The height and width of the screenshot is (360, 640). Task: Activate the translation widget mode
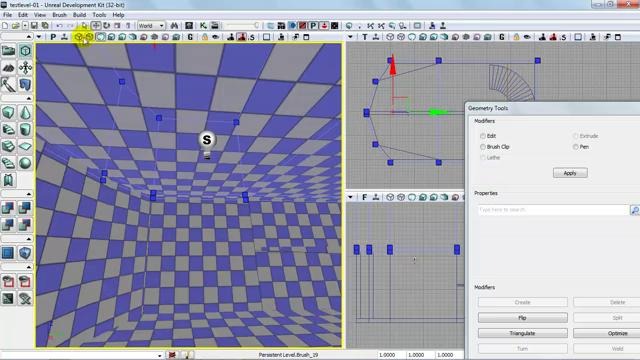(96, 26)
